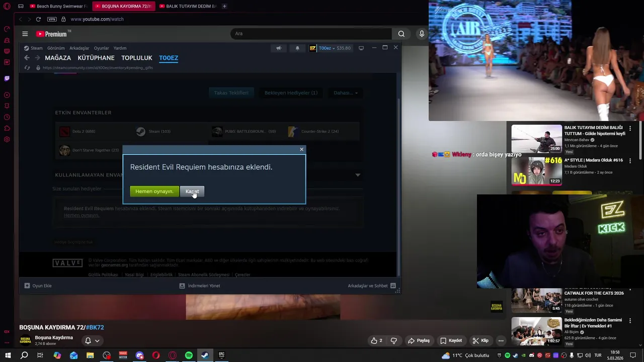This screenshot has height=362, width=644.
Task: Open the History clock icon in sidebar
Action: tap(7, 117)
